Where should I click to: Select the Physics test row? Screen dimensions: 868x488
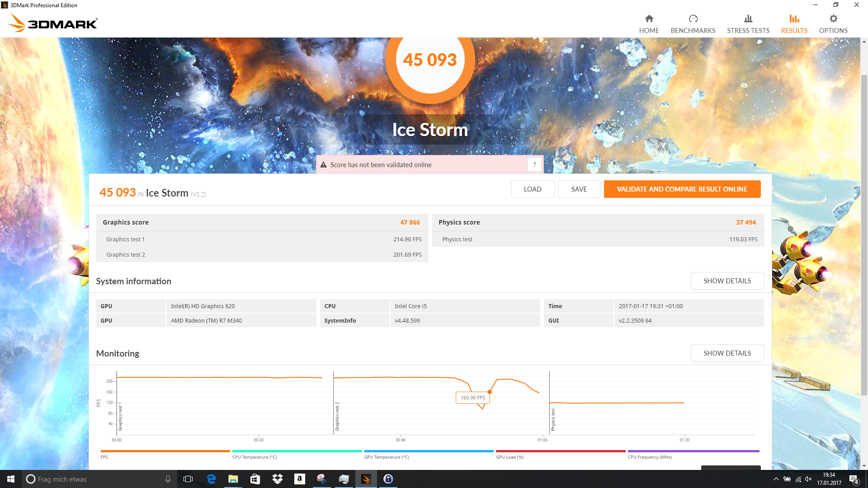click(x=598, y=239)
